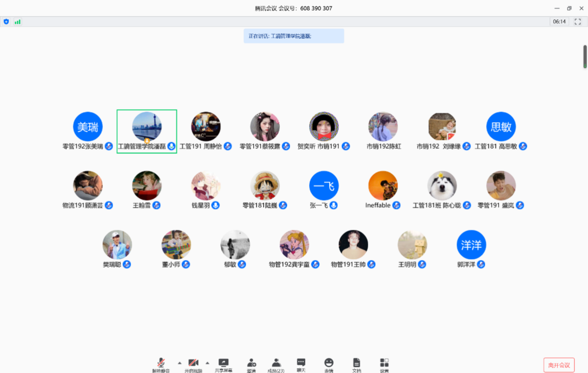Toggle microphone of participant 郭洋洋

point(481,264)
